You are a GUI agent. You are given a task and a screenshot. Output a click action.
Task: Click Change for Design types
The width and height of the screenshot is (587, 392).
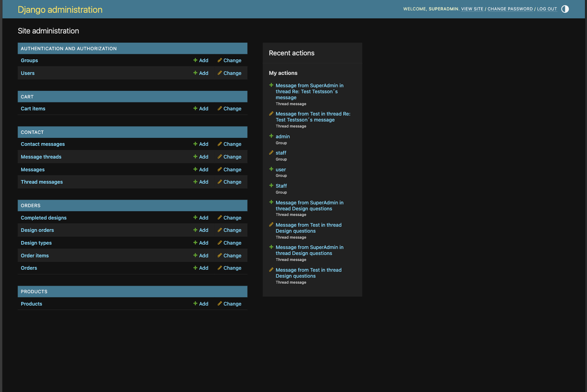(x=229, y=243)
